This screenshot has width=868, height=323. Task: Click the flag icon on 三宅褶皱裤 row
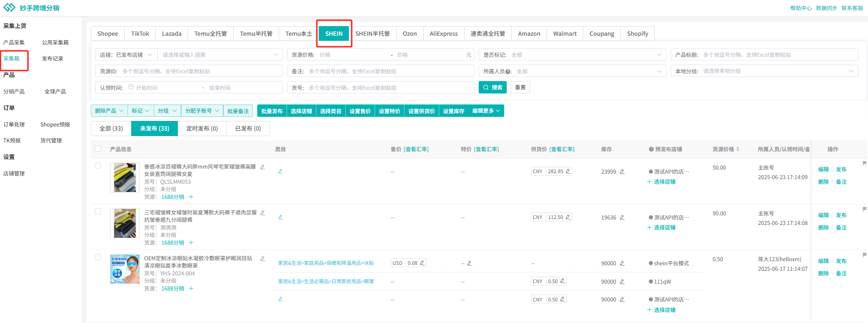click(864, 209)
